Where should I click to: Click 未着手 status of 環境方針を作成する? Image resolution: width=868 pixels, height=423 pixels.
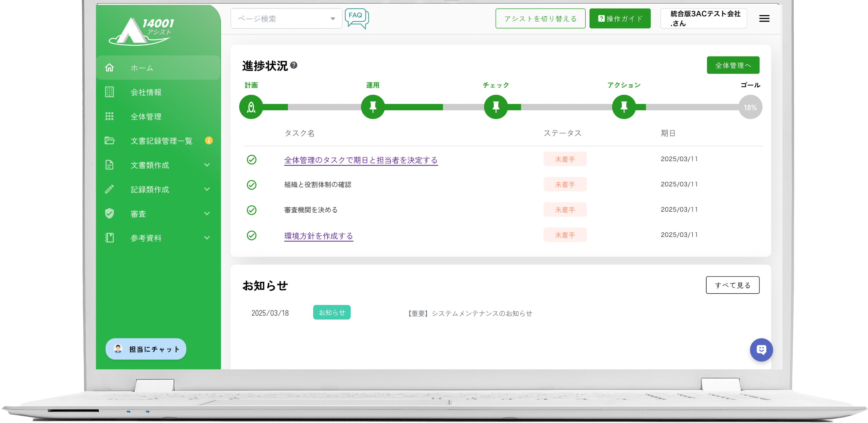coord(565,235)
